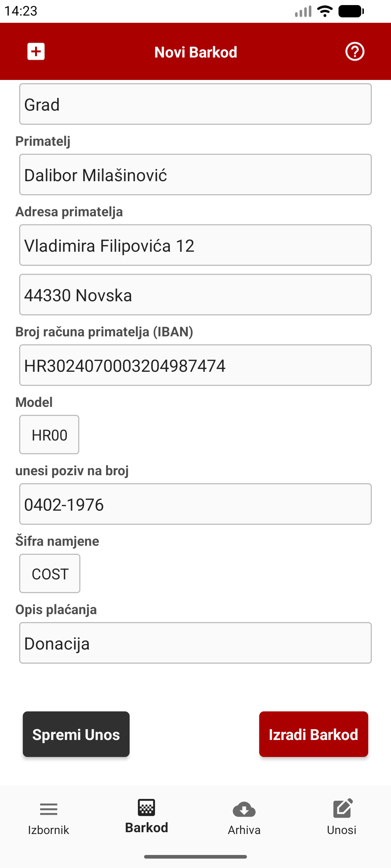This screenshot has height=868, width=391.
Task: Edit the Primatelj name field
Action: [x=195, y=175]
